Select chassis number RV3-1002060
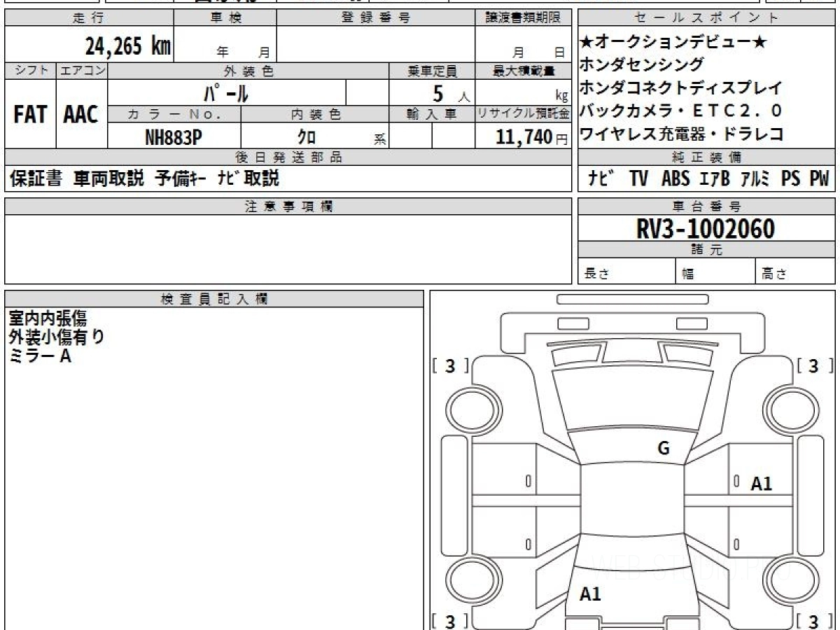The height and width of the screenshot is (630, 840). 706,229
